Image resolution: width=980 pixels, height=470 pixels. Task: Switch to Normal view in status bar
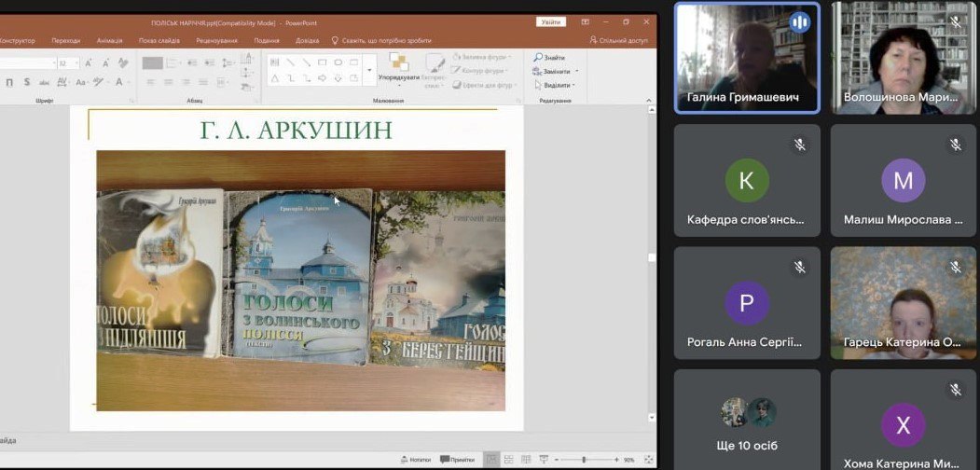[x=492, y=460]
